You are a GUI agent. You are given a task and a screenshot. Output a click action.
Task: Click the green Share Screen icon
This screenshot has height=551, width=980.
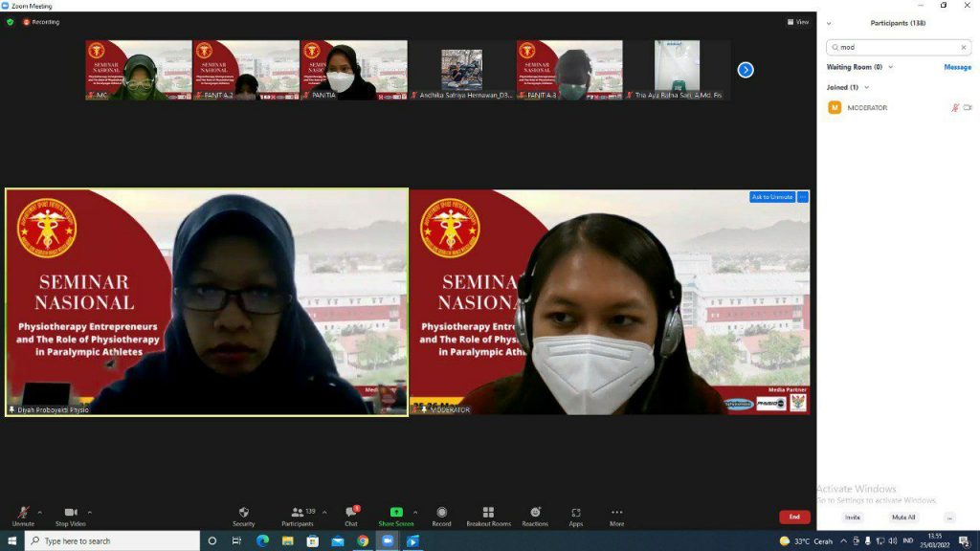(x=396, y=514)
